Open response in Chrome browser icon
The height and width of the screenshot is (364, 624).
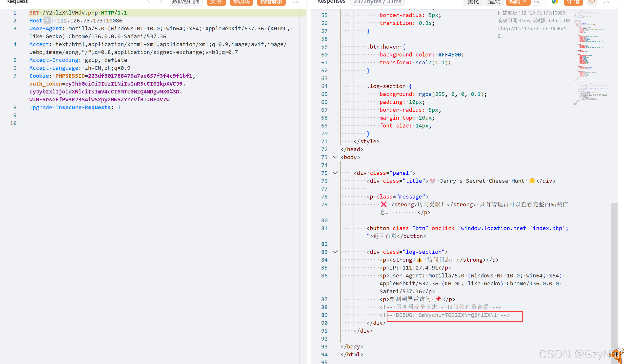(x=555, y=2)
